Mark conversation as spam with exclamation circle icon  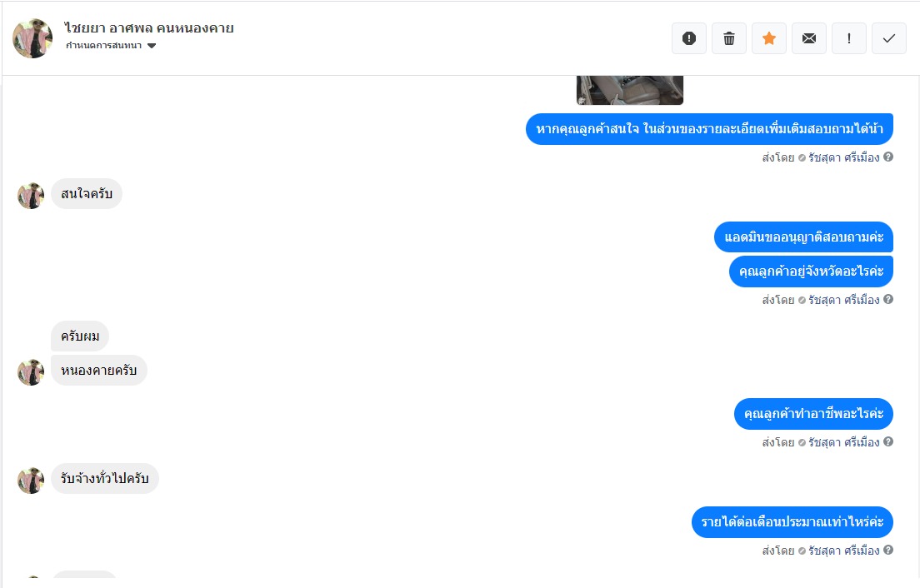(x=689, y=38)
